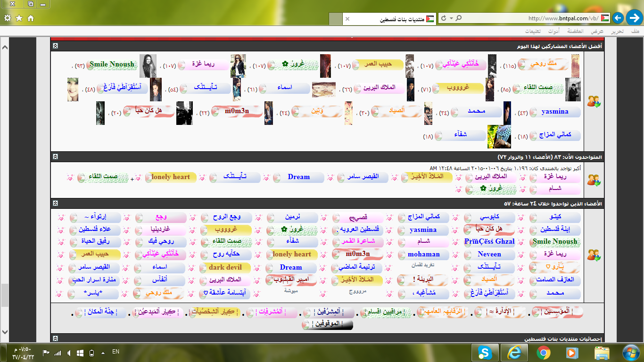The height and width of the screenshot is (362, 644).
Task: Click the الموقوفين group legend button
Action: 328,325
